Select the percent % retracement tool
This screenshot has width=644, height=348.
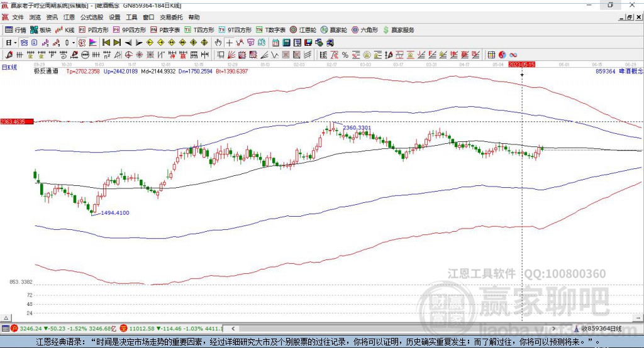[x=345, y=55]
